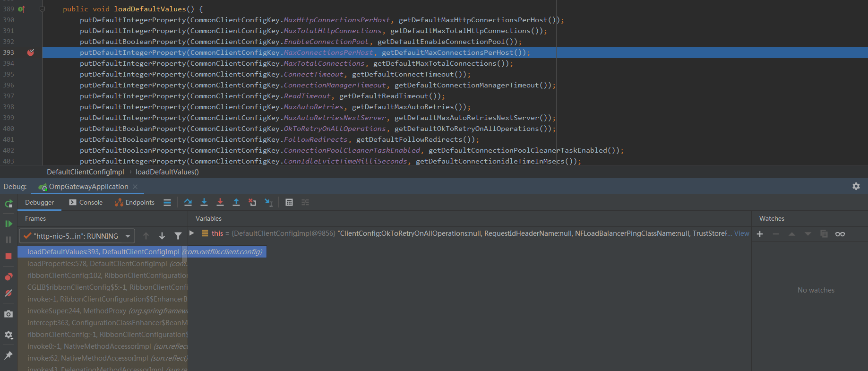Pause the program execution
This screenshot has width=868, height=371.
(9, 240)
